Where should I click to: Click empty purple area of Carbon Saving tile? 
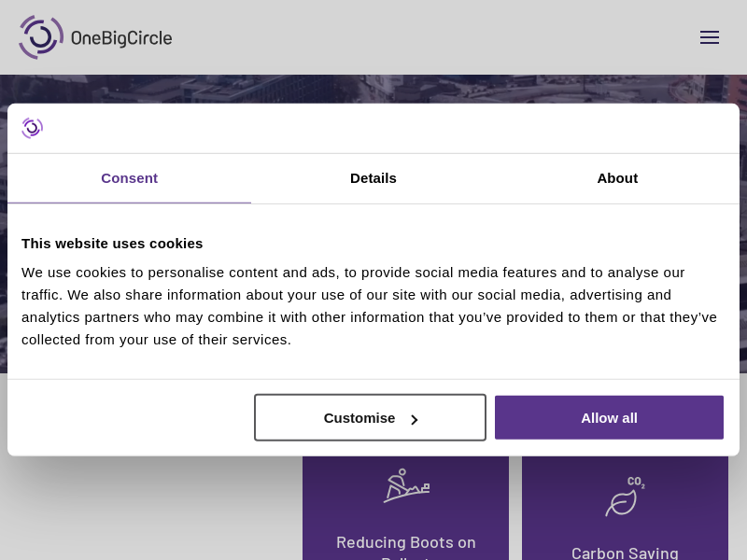click(x=691, y=513)
